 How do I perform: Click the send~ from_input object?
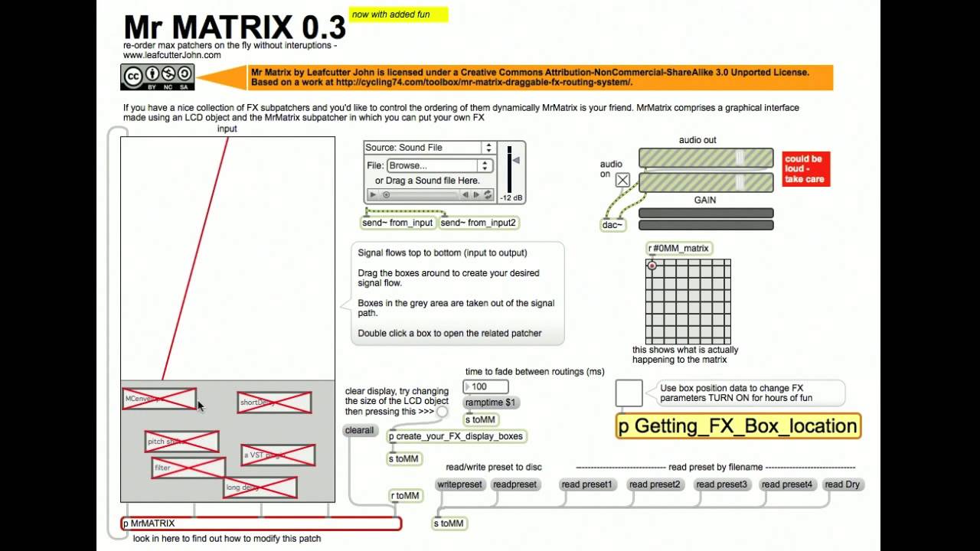click(397, 223)
